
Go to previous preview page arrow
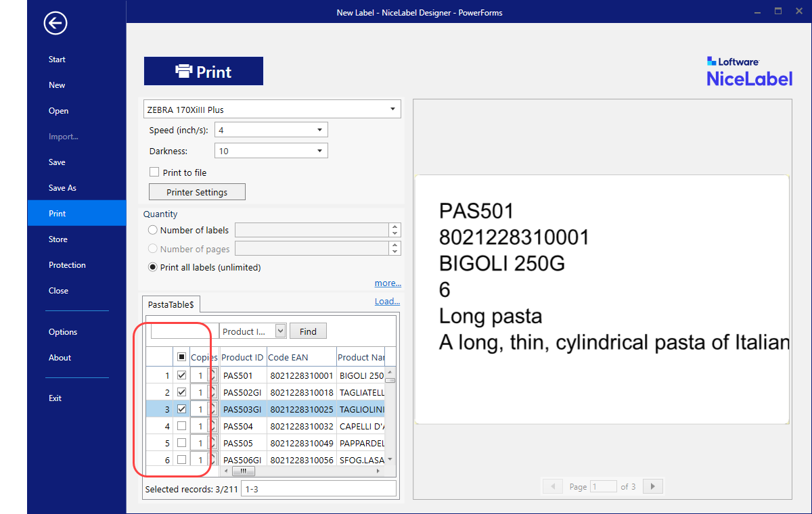553,486
